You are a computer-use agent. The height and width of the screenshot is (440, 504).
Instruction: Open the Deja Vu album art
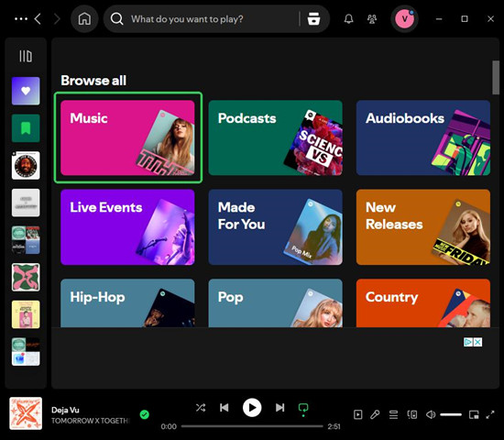pos(26,413)
